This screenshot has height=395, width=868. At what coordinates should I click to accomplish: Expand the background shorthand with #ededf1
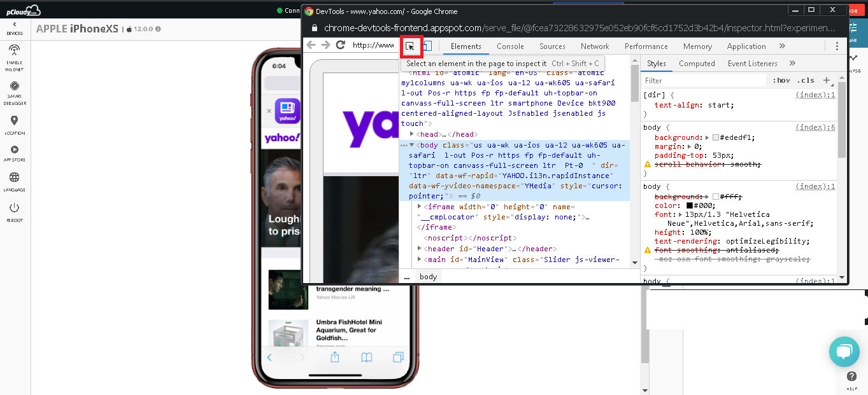click(x=708, y=137)
